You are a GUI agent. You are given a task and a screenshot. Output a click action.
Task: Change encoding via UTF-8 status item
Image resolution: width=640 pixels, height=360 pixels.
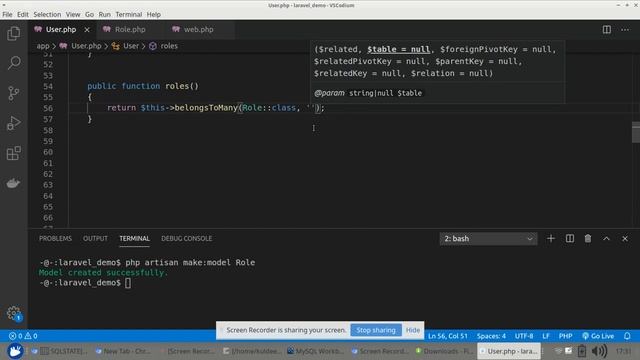tap(524, 336)
